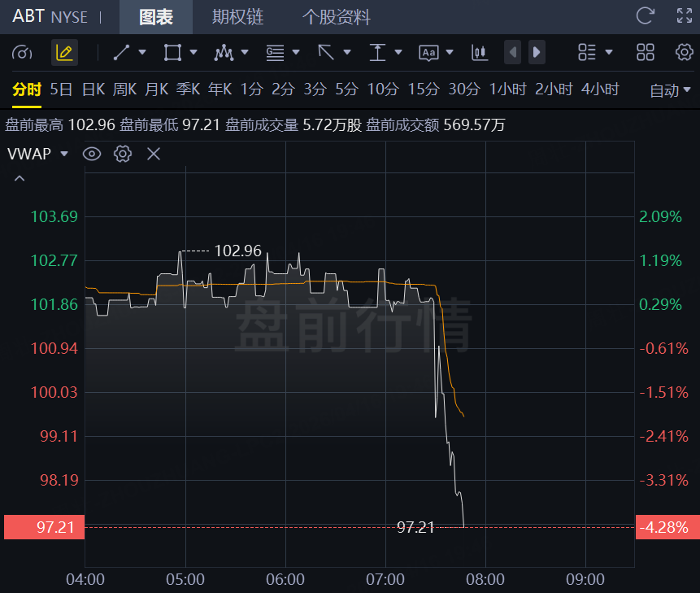Click the 97.21 current price label
The width and height of the screenshot is (700, 593).
point(44,527)
